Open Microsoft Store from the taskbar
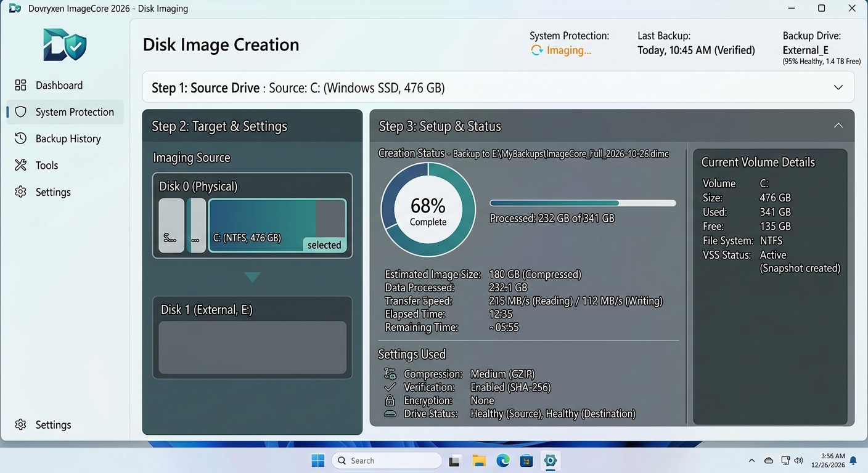The height and width of the screenshot is (473, 868). coord(526,461)
